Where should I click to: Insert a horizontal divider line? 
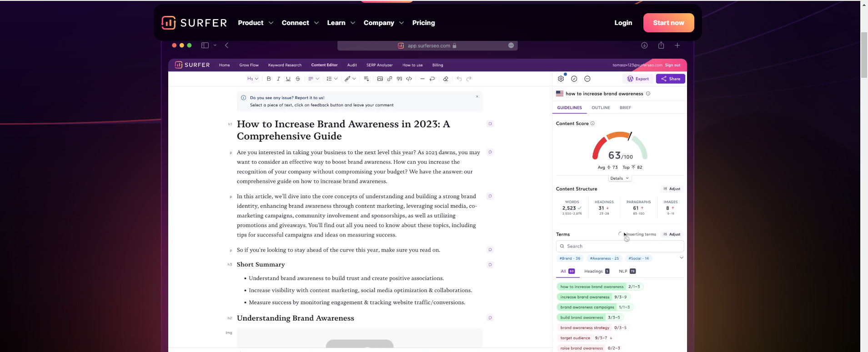(x=422, y=79)
